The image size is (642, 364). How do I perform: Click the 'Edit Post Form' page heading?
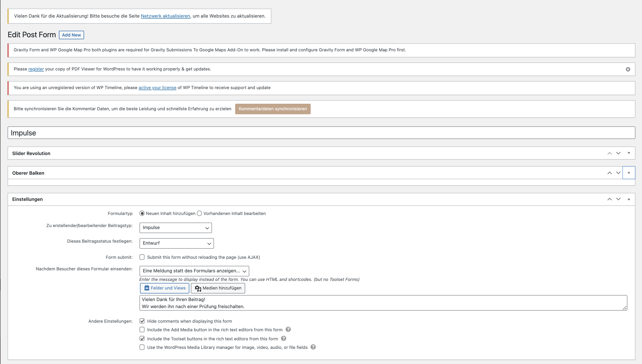click(x=32, y=35)
